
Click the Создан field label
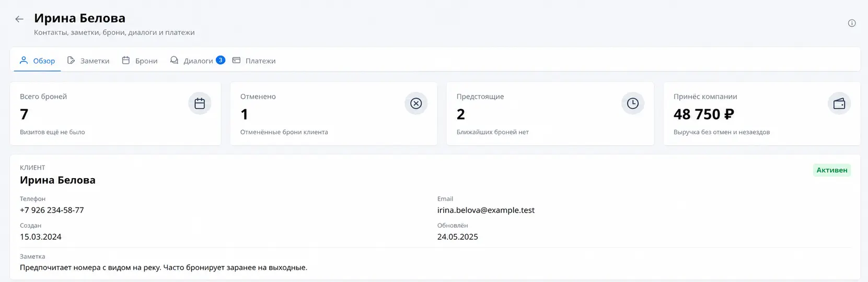tap(30, 226)
